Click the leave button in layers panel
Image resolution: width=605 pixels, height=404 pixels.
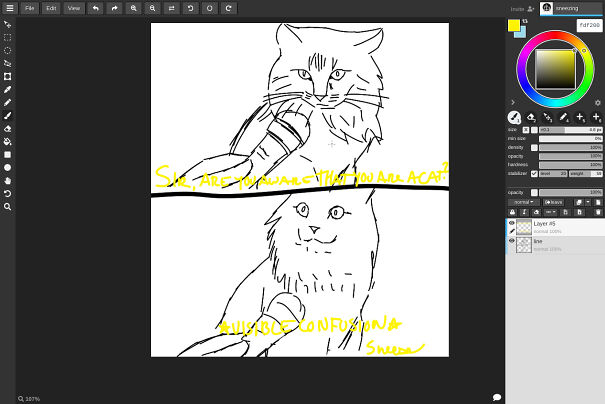[553, 202]
